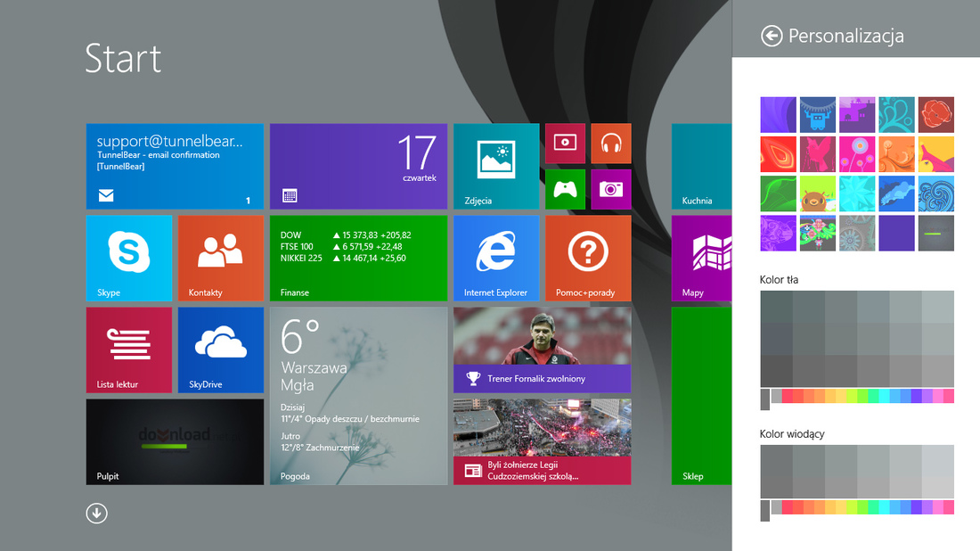Select the teal swirls background pattern
This screenshot has width=980, height=551.
(896, 114)
